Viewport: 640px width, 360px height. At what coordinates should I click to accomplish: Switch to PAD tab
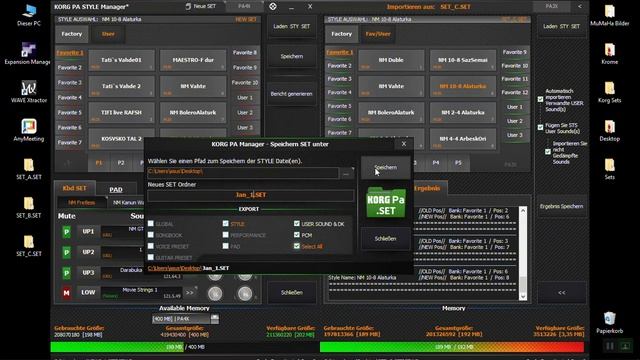coord(116,189)
